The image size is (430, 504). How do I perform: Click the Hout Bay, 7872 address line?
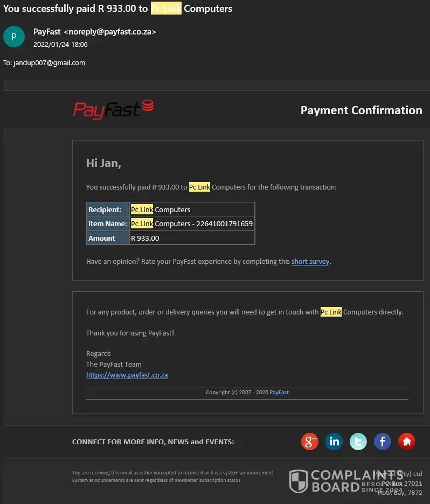pyautogui.click(x=400, y=493)
